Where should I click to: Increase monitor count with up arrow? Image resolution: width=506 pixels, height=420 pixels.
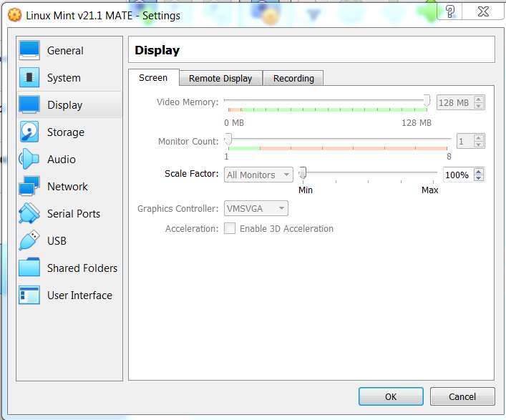(x=479, y=138)
